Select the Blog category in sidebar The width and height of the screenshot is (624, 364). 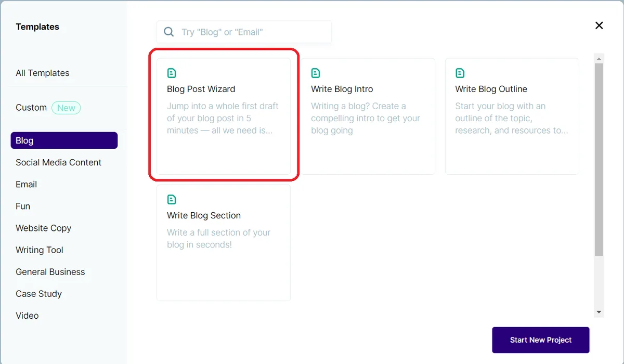tap(64, 140)
